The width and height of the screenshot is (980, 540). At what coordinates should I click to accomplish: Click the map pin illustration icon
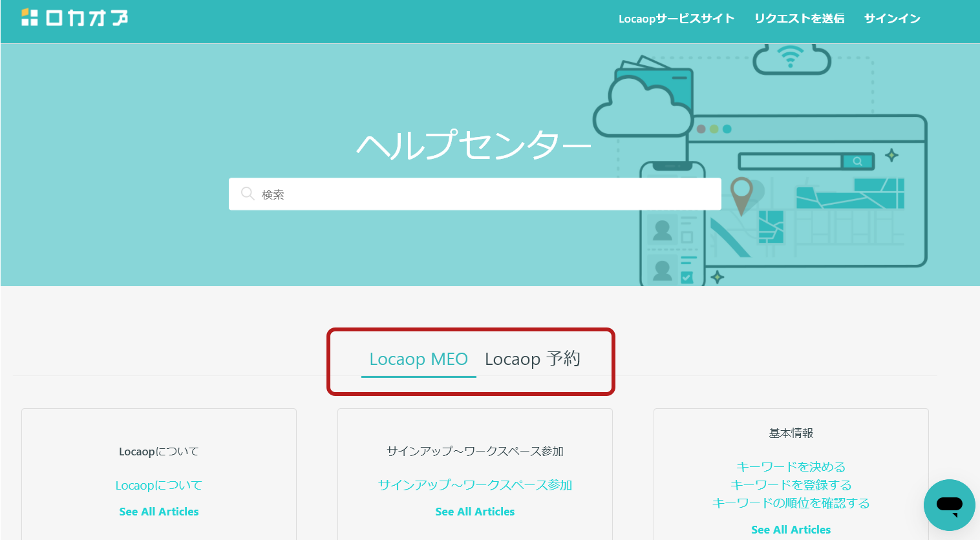tap(741, 194)
